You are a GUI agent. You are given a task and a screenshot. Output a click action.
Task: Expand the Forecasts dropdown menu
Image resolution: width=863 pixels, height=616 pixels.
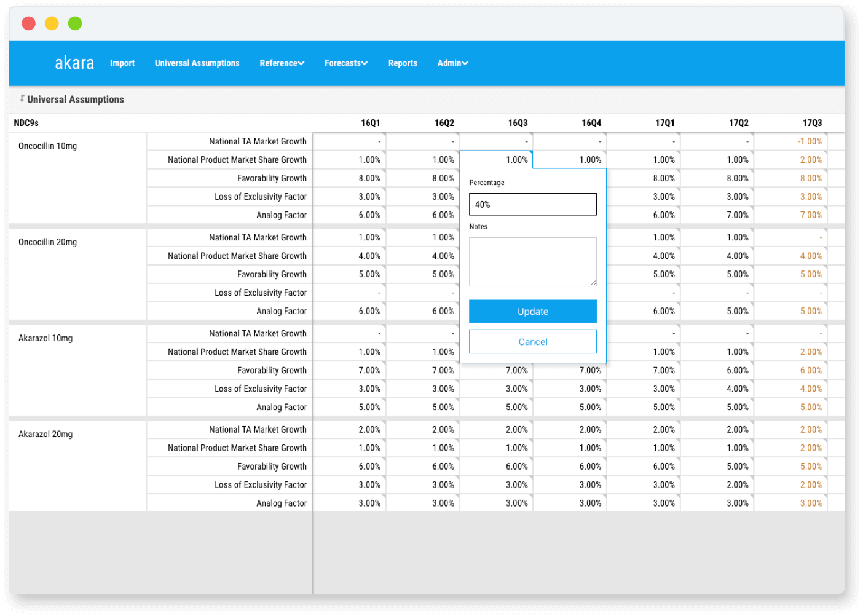[x=346, y=63]
